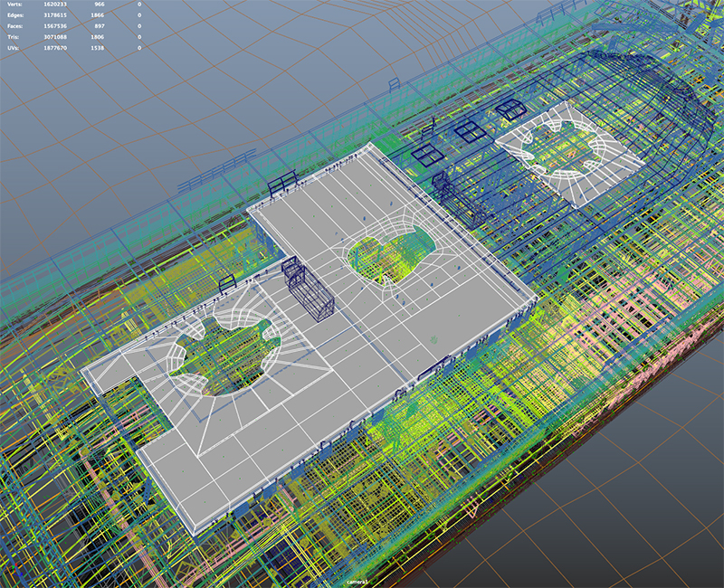Screen dimensions: 724x588
Task: Select the dark blue wireframe box on the deck
Action: (x=306, y=288)
